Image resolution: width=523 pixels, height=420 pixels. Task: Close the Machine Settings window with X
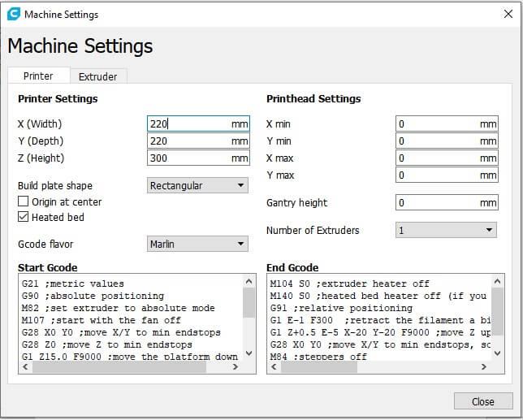(508, 14)
